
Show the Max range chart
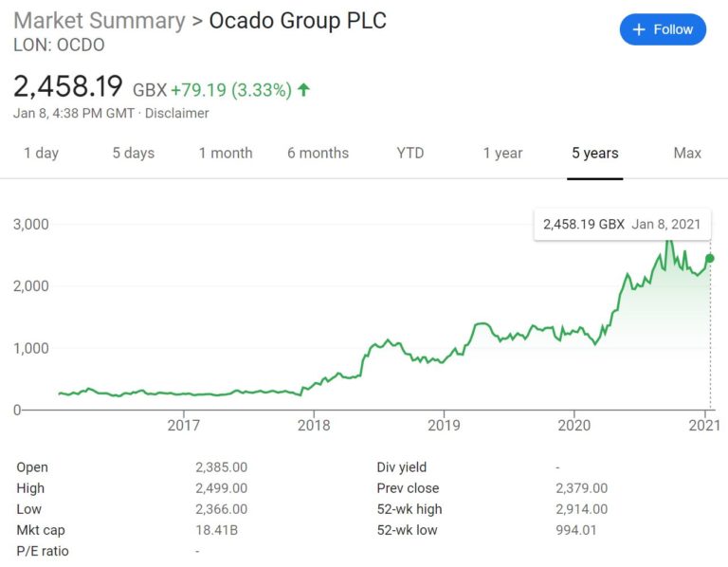687,154
